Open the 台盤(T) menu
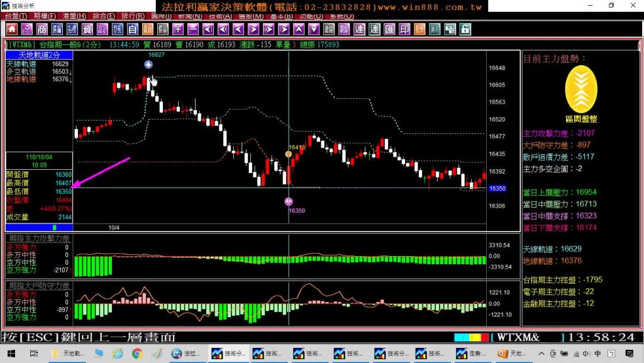 click(x=16, y=16)
